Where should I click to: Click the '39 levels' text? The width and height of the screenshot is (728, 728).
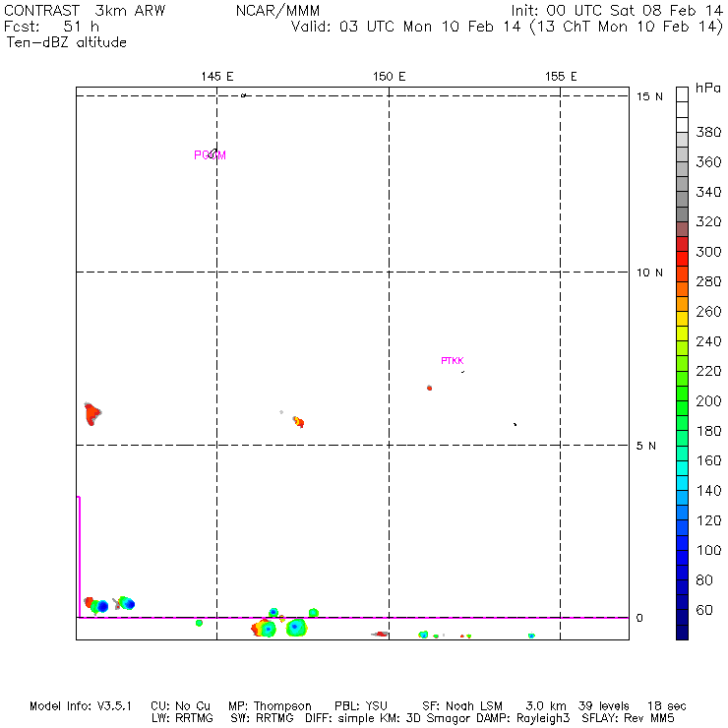tap(604, 706)
